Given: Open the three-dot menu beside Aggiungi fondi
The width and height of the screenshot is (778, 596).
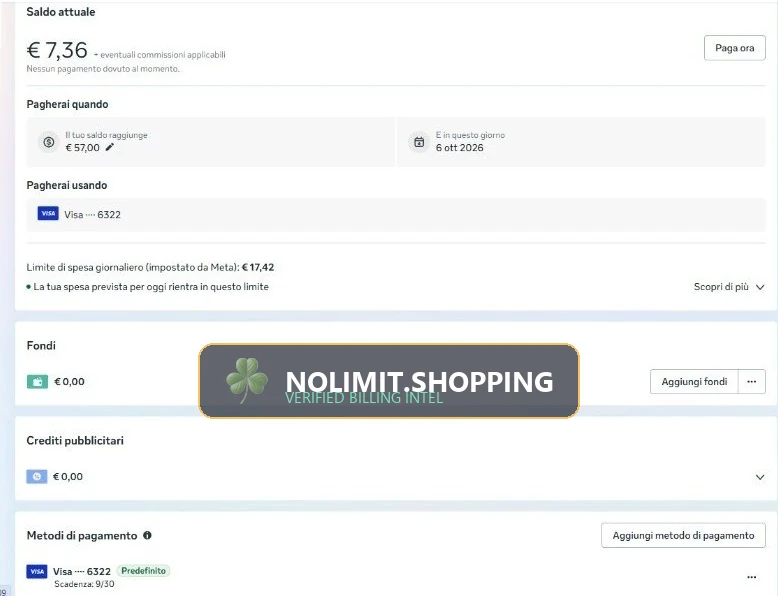Looking at the screenshot, I should tap(752, 382).
